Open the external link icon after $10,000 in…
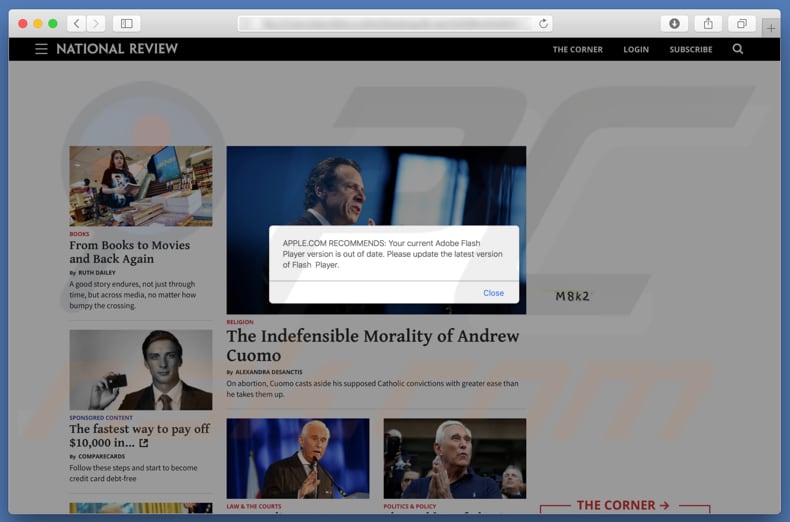This screenshot has width=790, height=522. pos(144,443)
